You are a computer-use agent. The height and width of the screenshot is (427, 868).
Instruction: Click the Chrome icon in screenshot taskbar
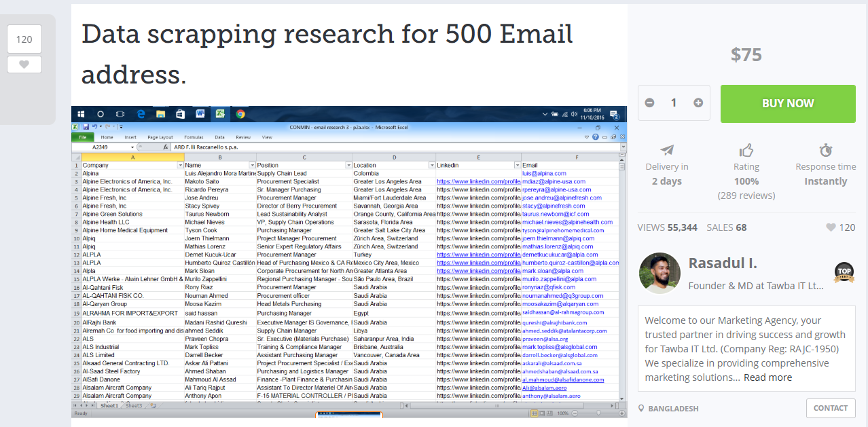[240, 114]
